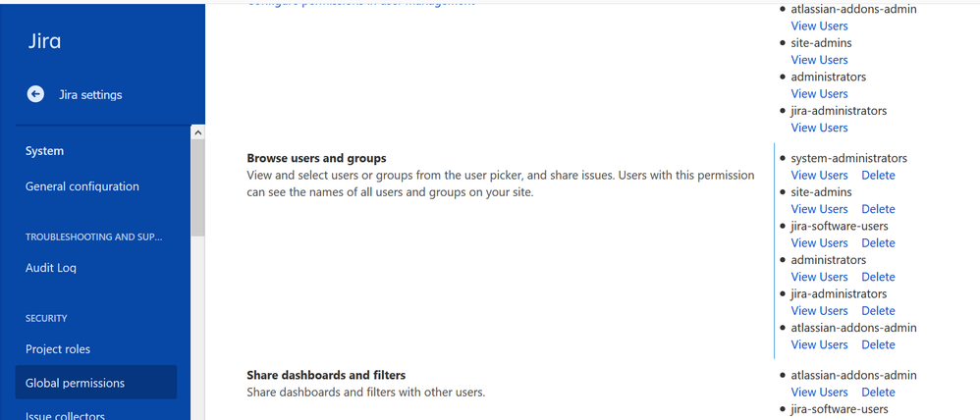Delete atlassian-addons-admin from Browse users and groups
The height and width of the screenshot is (420, 980).
(x=878, y=344)
